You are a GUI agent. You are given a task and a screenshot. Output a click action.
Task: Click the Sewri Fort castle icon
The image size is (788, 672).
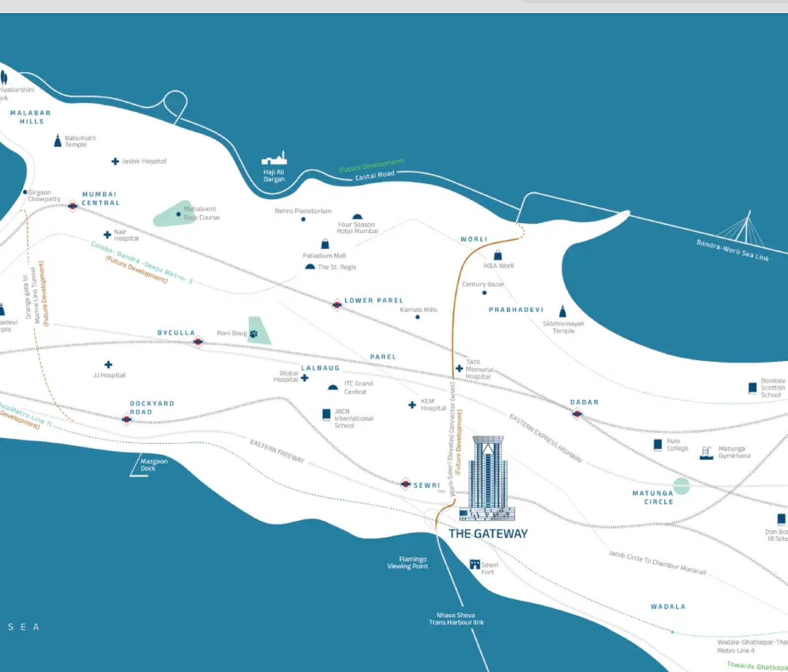(475, 564)
